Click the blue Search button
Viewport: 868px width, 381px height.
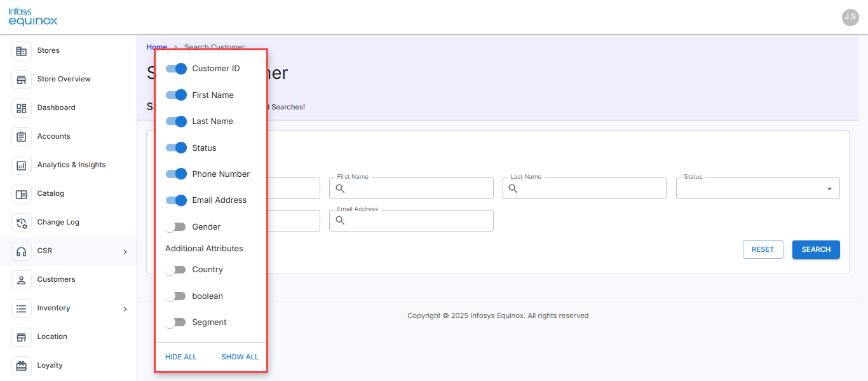[816, 250]
